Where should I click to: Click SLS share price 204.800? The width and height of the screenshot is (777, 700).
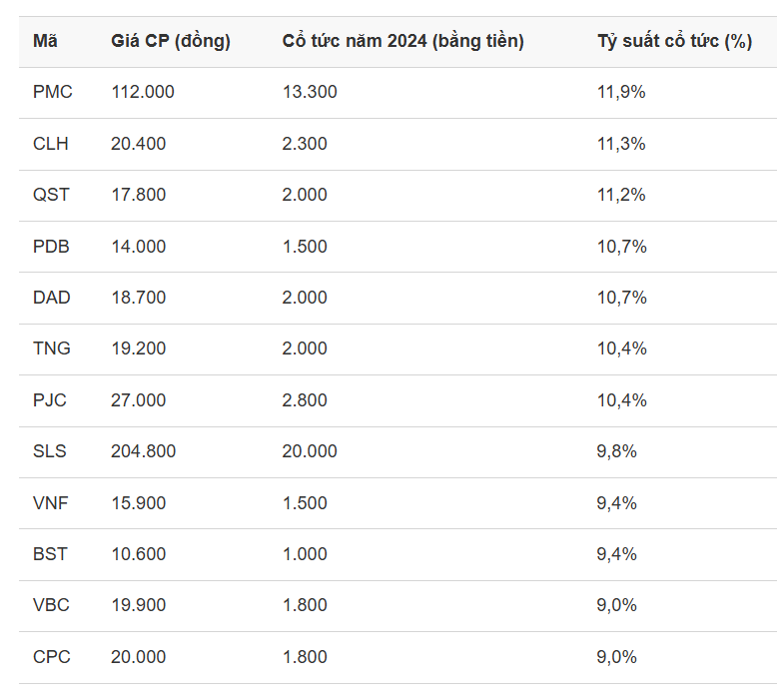click(x=143, y=451)
